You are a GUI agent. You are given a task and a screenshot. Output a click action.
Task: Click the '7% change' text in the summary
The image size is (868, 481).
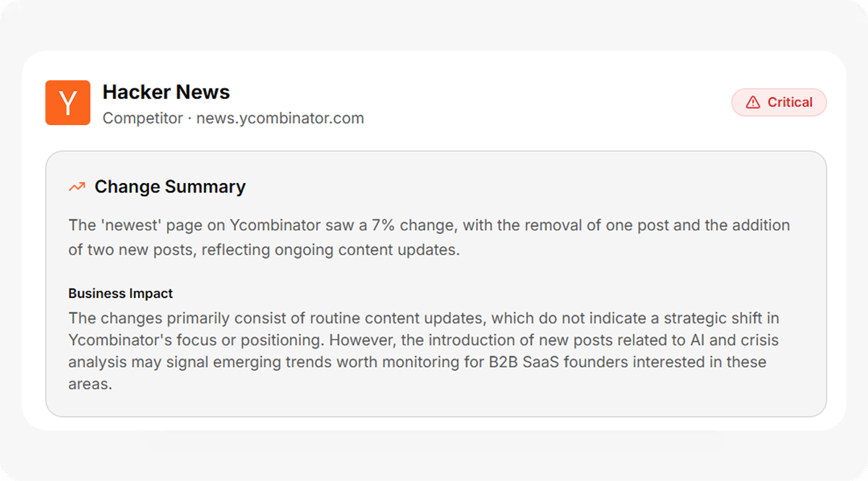[412, 225]
